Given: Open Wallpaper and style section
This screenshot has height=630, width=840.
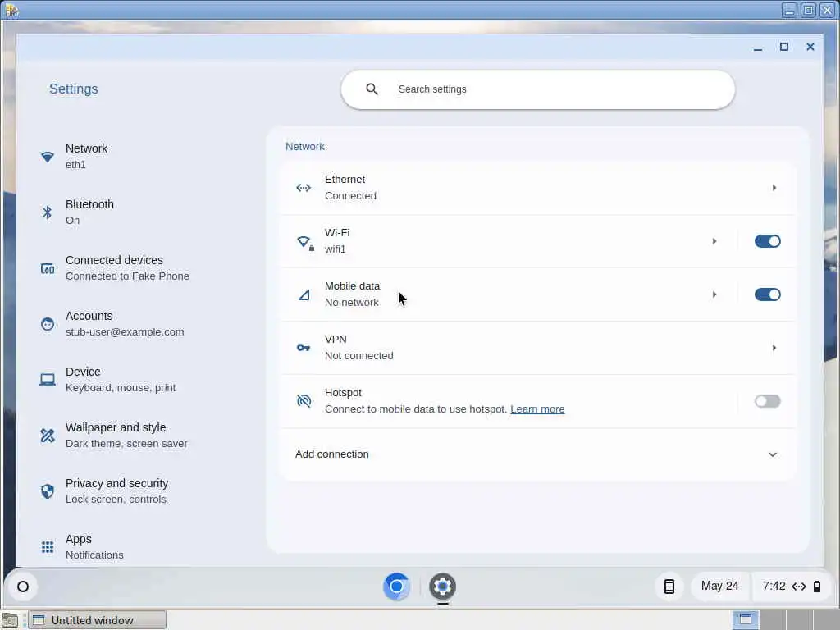Looking at the screenshot, I should point(141,435).
